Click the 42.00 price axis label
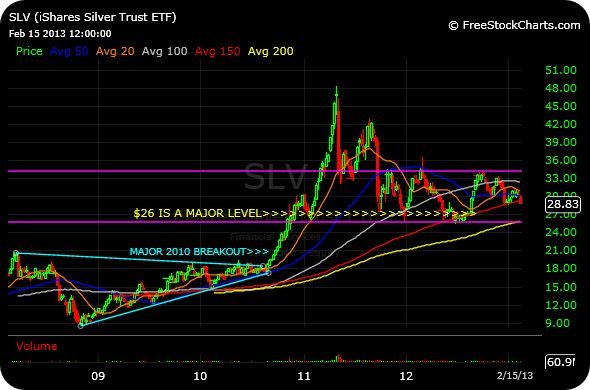This screenshot has height=390, width=590. 561,124
